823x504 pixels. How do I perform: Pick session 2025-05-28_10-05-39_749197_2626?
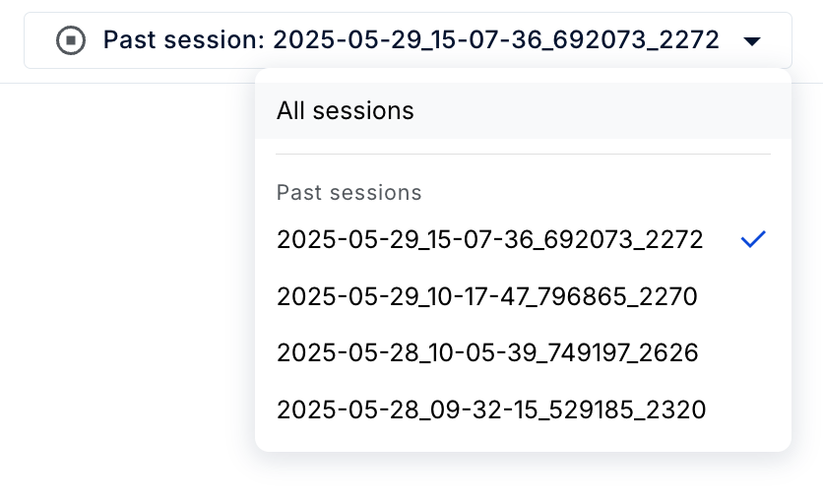[x=523, y=352]
